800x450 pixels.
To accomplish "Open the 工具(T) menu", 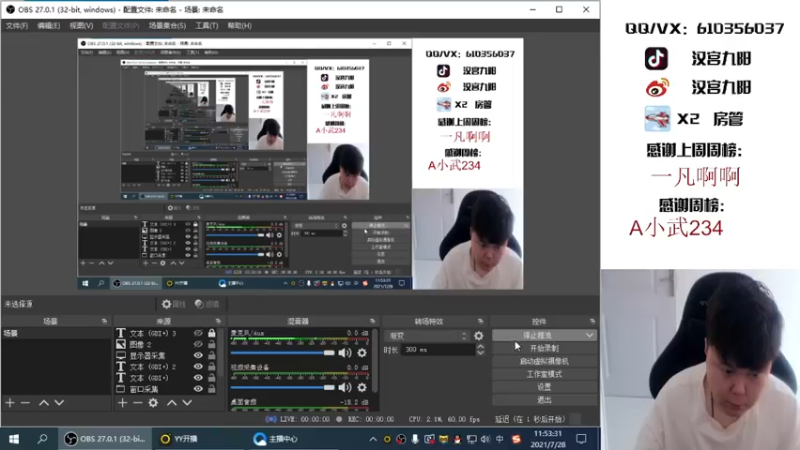I will pyautogui.click(x=206, y=26).
